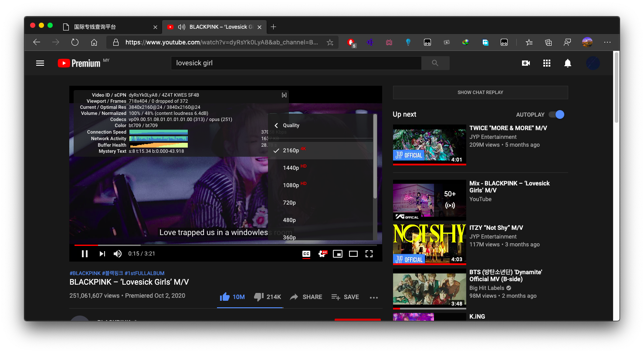Enter full screen mode
Image resolution: width=644 pixels, height=353 pixels.
(369, 254)
